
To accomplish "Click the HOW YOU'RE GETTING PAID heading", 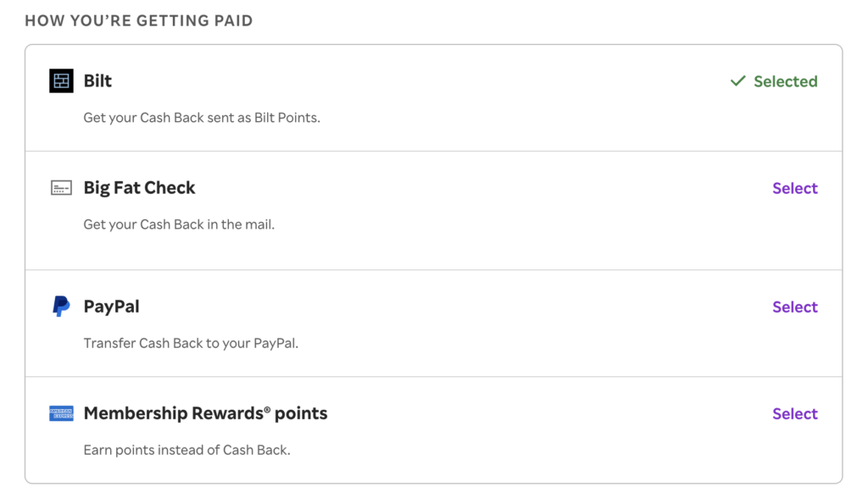I will pos(138,20).
